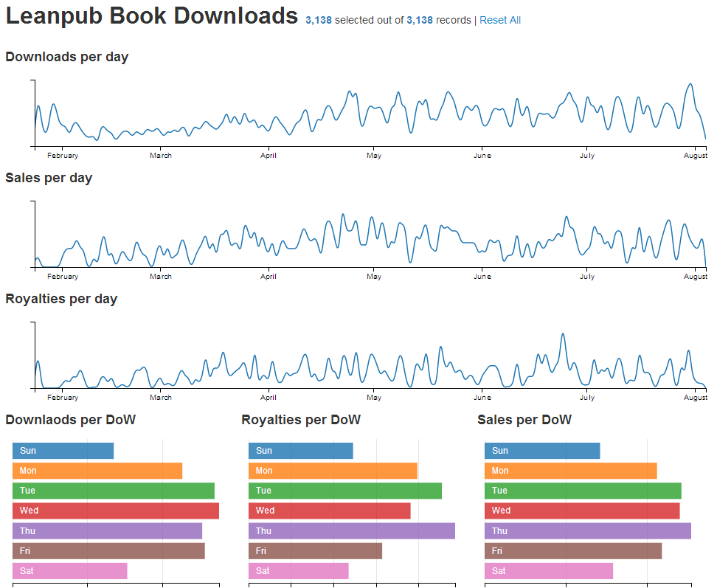
Task: Click the February label on Downloads per day axis
Action: pyautogui.click(x=63, y=155)
